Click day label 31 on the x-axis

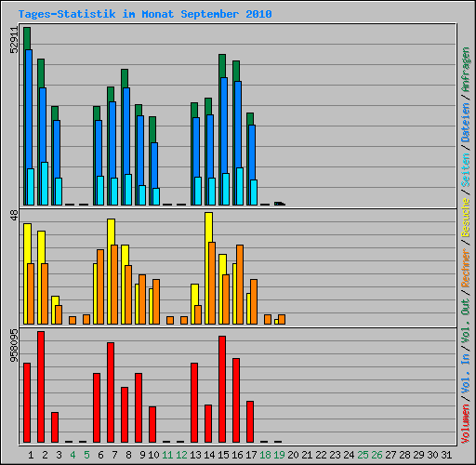446,455
